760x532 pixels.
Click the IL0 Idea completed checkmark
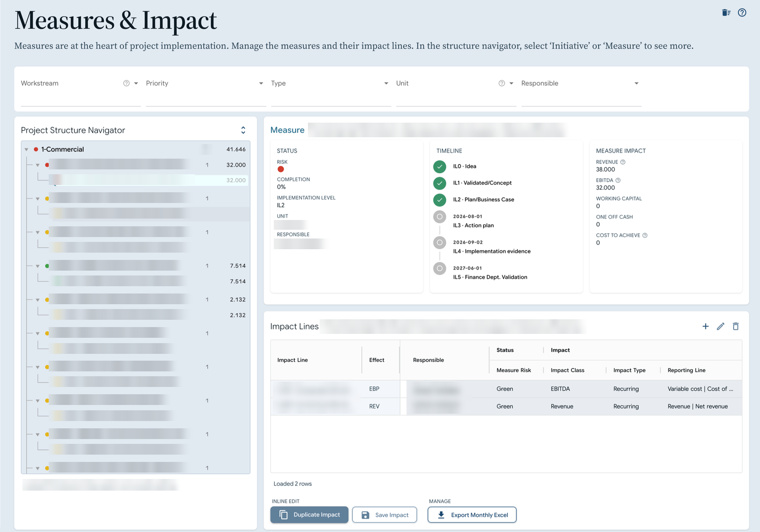tap(439, 166)
